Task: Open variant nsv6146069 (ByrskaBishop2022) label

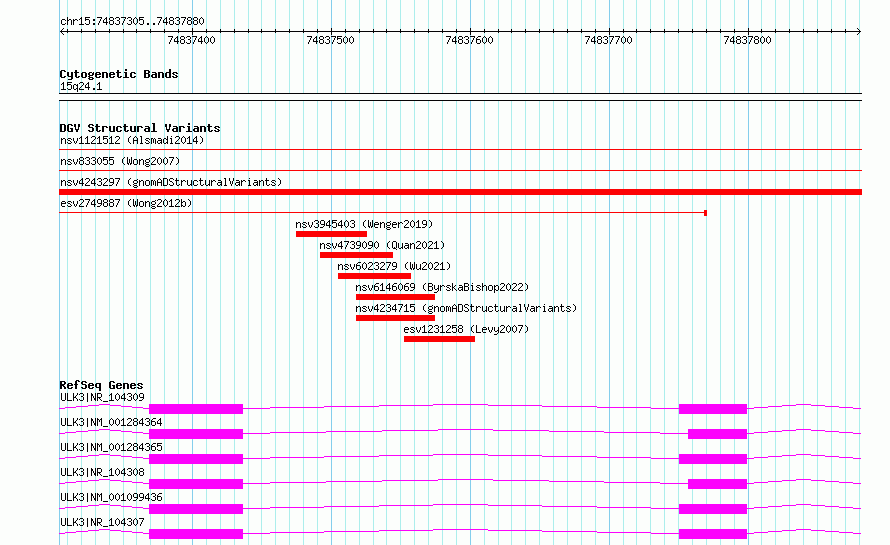Action: pyautogui.click(x=442, y=287)
